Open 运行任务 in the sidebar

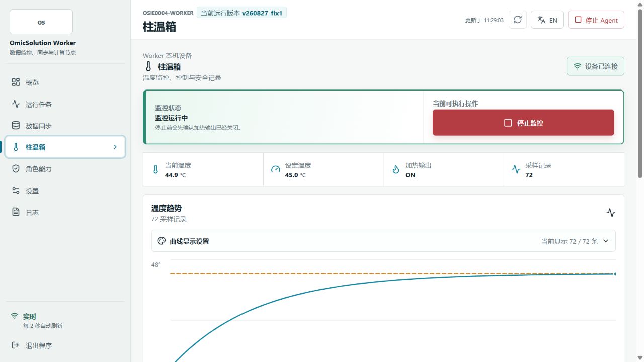(x=65, y=104)
